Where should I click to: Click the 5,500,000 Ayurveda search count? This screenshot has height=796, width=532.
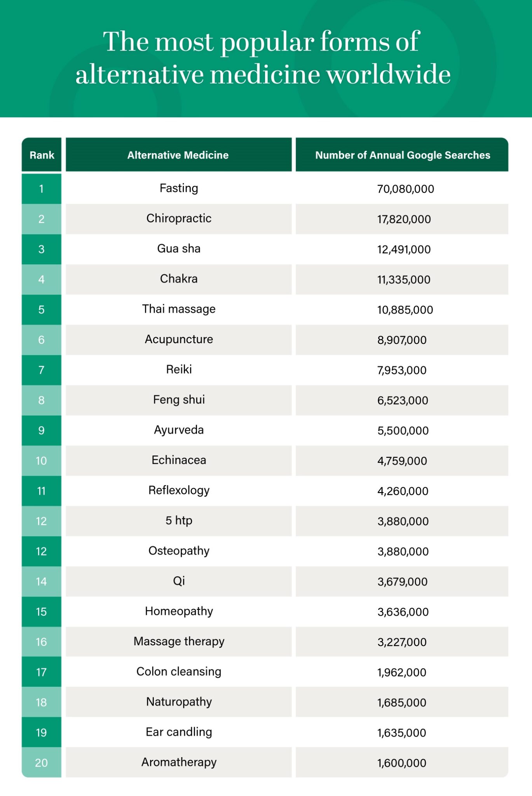click(x=403, y=431)
